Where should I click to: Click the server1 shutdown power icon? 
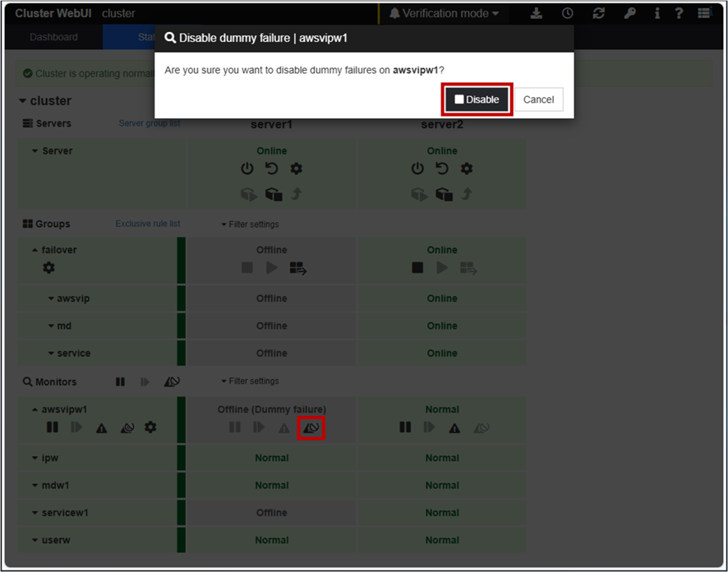pos(247,168)
